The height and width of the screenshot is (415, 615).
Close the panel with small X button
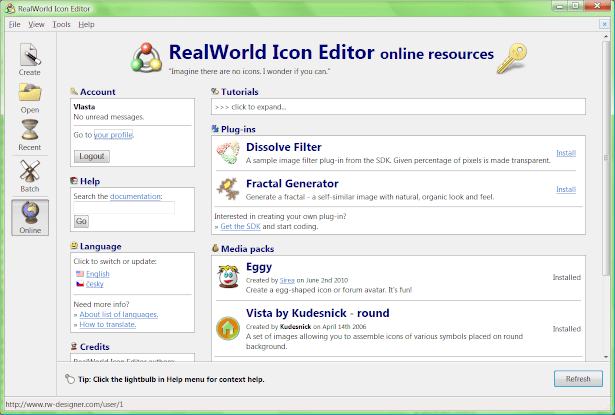coord(604,24)
